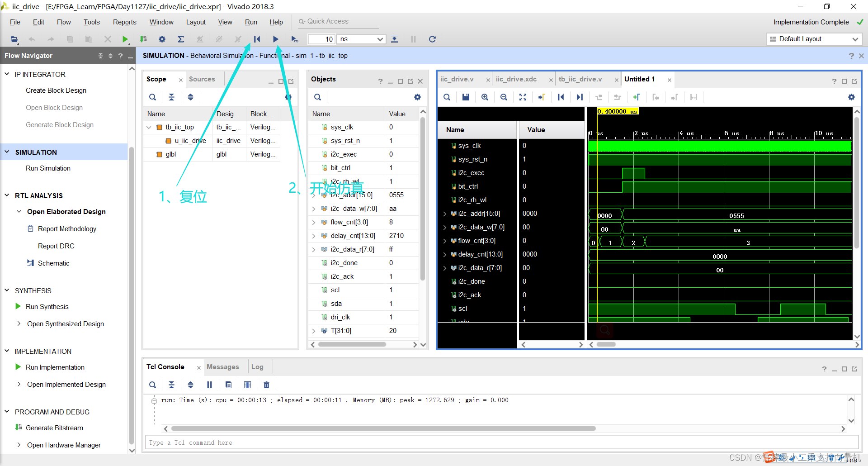Click the Step simulation toolbar icon

point(395,39)
